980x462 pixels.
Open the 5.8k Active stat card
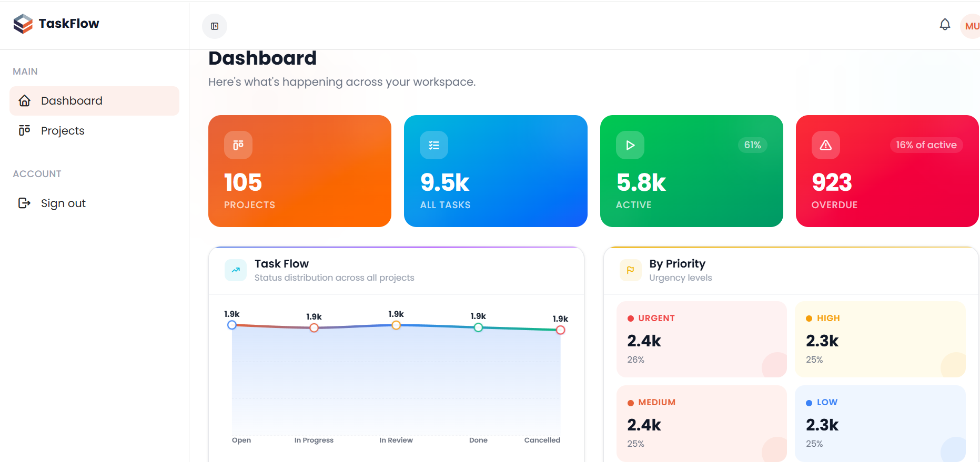692,171
